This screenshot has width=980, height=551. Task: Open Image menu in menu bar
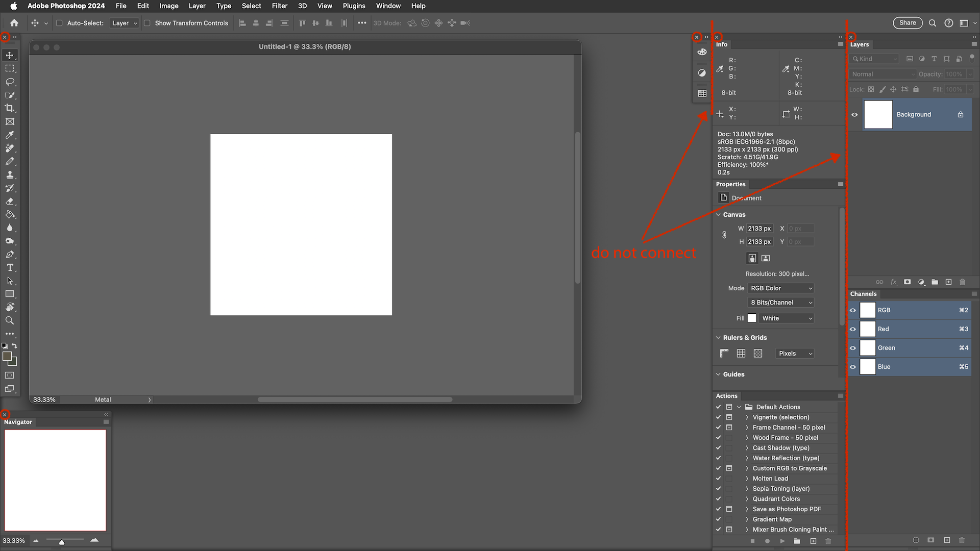tap(168, 6)
